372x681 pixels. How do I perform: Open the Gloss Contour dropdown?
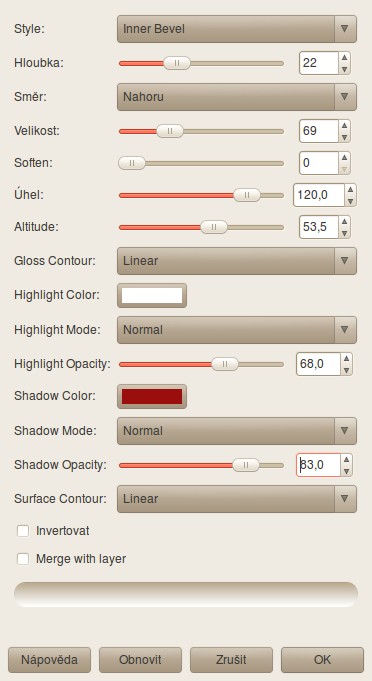coord(237,261)
